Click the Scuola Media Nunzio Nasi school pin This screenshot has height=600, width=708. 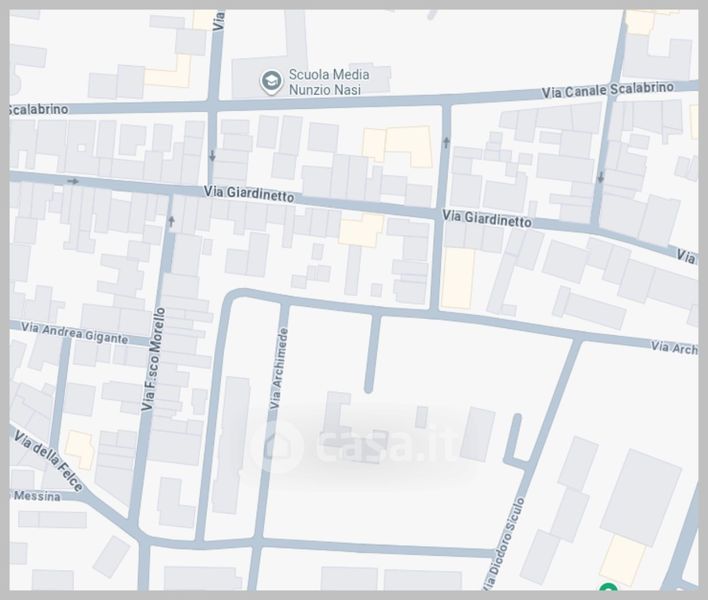270,81
